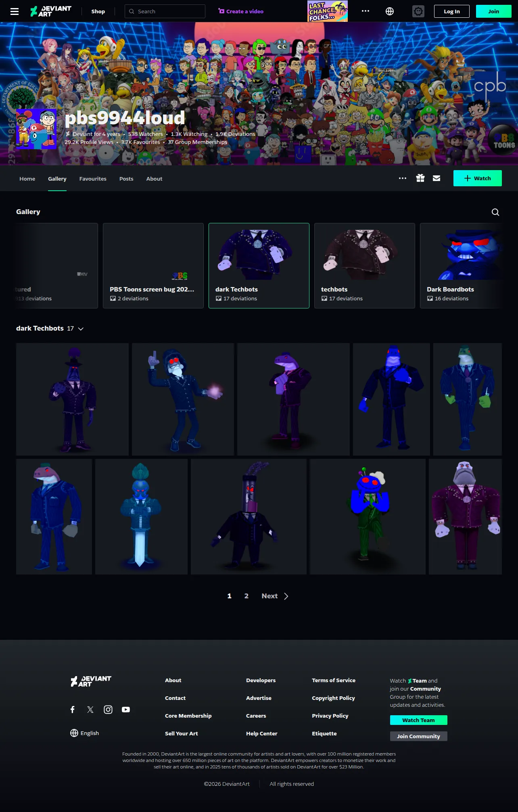Image resolution: width=518 pixels, height=812 pixels.
Task: Open DeviantArt YouTube channel
Action: point(126,710)
